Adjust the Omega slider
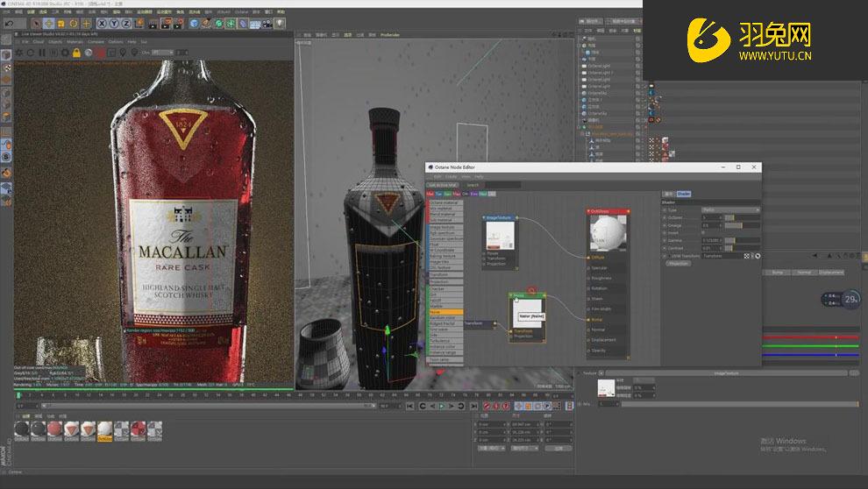The image size is (868, 489). [x=742, y=226]
